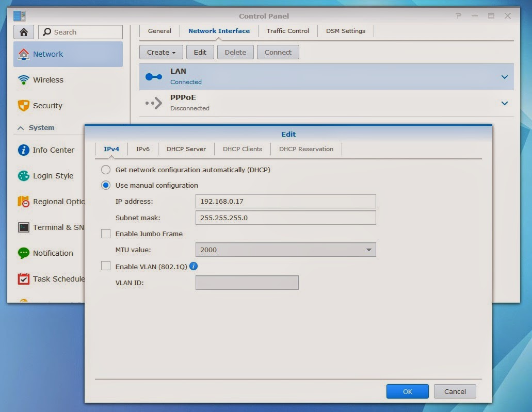Switch to the DSM Settings tab
The width and height of the screenshot is (532, 412).
346,31
